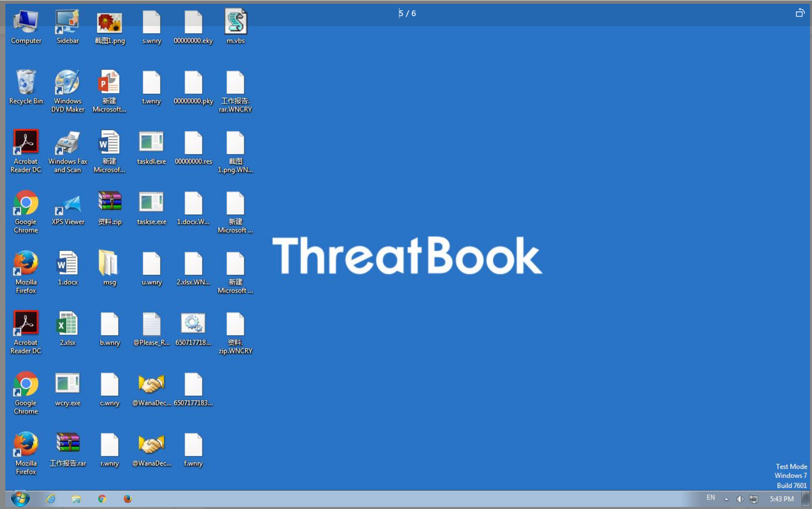Select the s.wnry file

(151, 27)
